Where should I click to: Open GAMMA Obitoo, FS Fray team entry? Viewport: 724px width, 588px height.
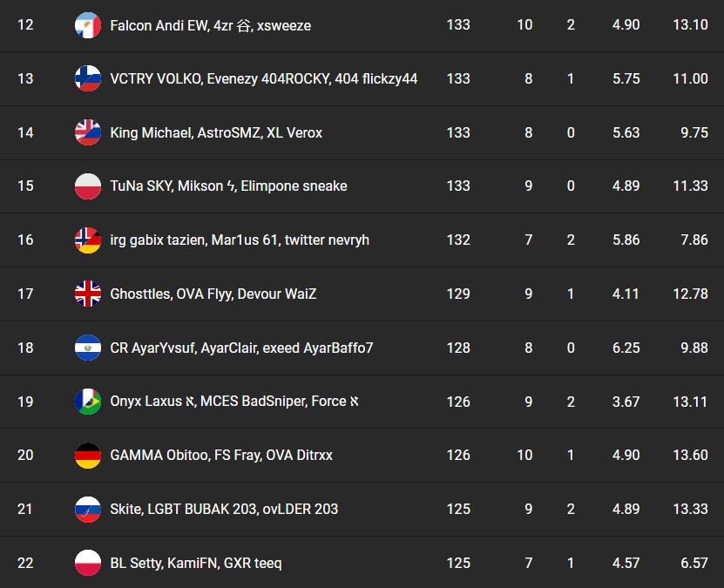[221, 455]
